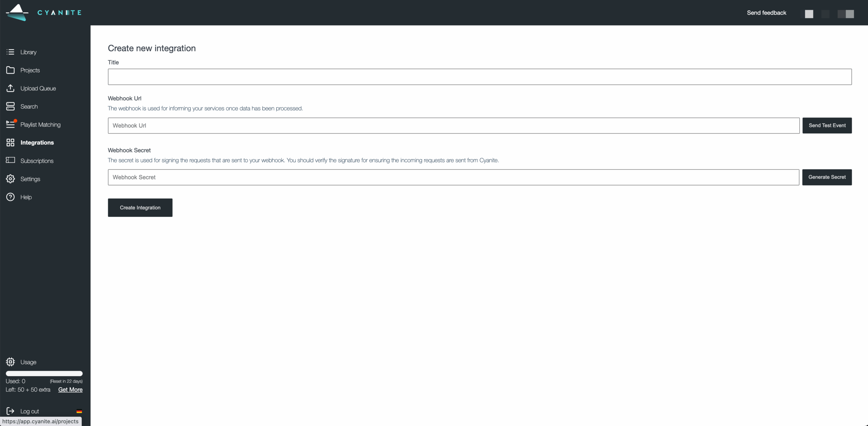Click the Cyanite logo in the header
This screenshot has height=426, width=868.
tap(43, 13)
